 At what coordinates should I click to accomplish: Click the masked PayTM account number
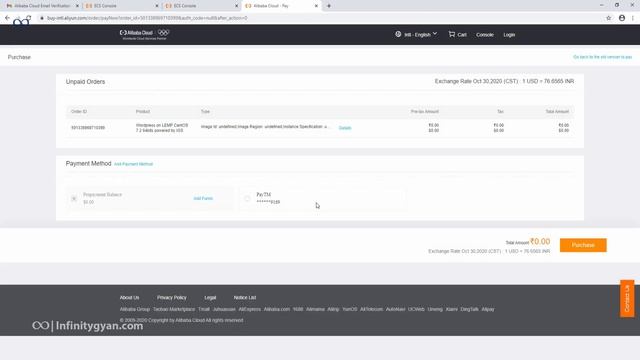268,202
